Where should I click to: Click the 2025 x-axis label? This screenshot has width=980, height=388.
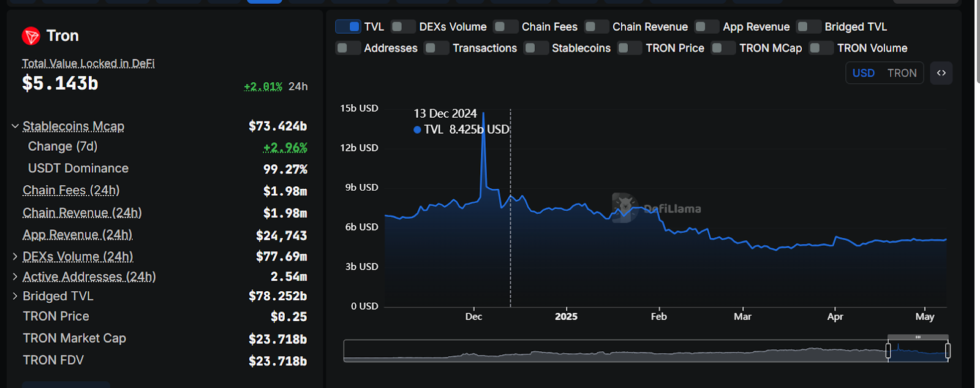tap(566, 316)
